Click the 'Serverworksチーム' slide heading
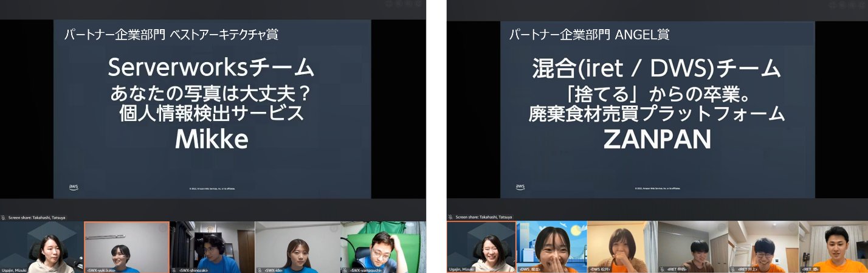The height and width of the screenshot is (273, 868). click(x=211, y=67)
